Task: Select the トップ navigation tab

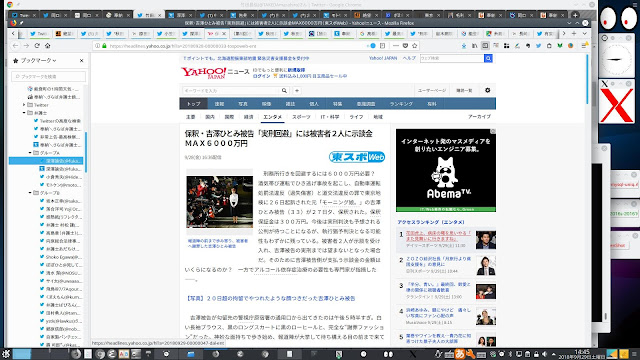Action: [193, 104]
